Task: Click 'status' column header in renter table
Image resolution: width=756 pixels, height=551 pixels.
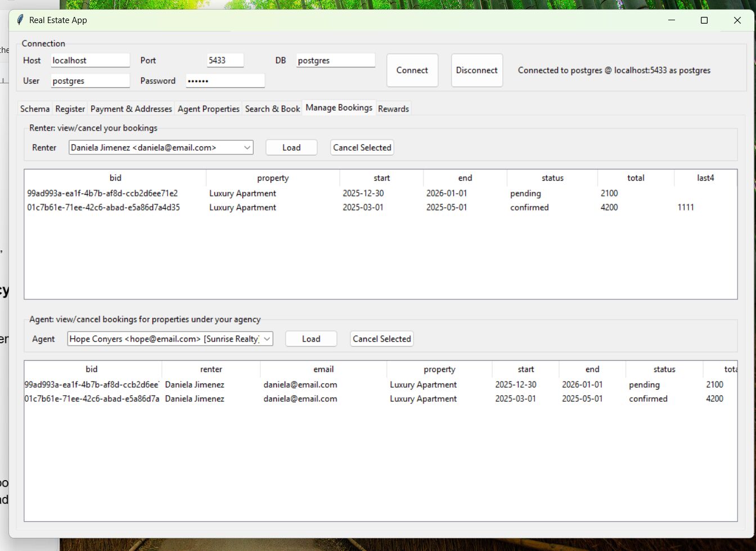Action: click(x=552, y=178)
